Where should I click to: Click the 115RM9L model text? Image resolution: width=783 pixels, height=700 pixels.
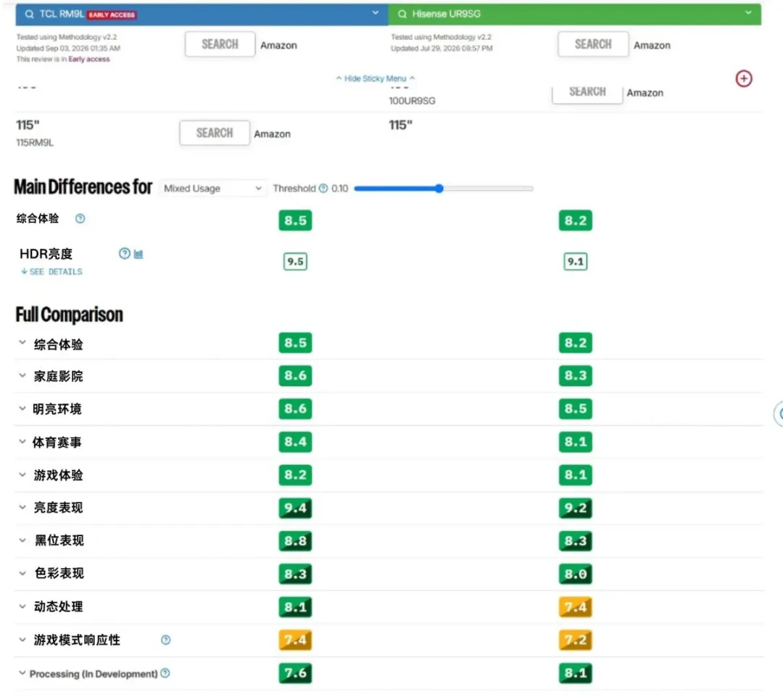[35, 143]
